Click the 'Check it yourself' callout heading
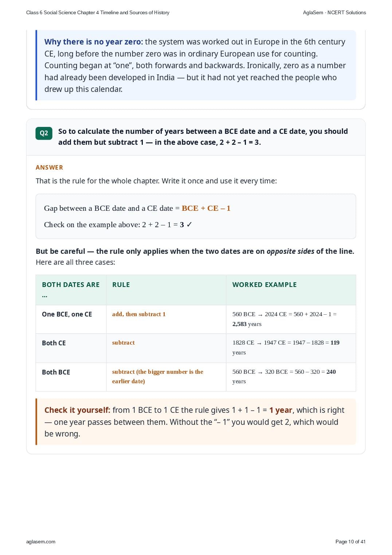This screenshot has width=392, height=555. (x=77, y=410)
